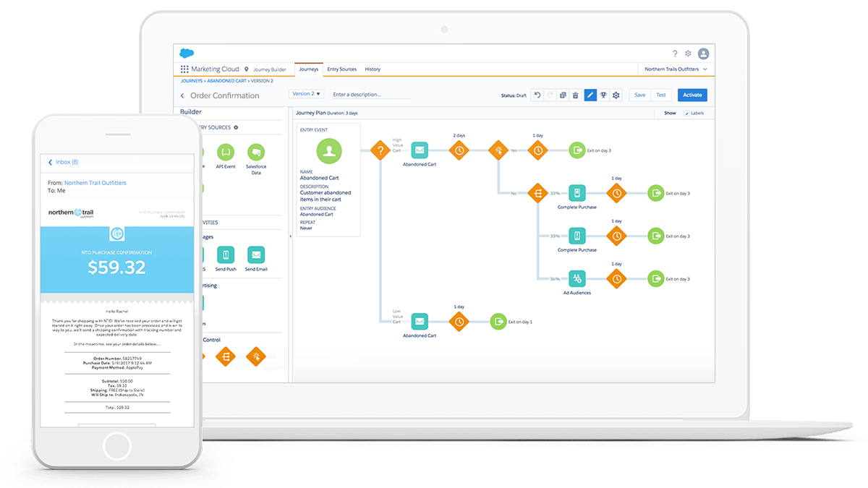Switch to the Journeys tab
Screen dimensions: 868x488
pyautogui.click(x=308, y=69)
